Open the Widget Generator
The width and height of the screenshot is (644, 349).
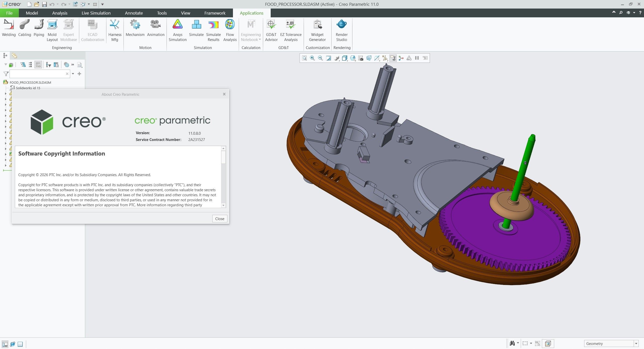tap(317, 31)
